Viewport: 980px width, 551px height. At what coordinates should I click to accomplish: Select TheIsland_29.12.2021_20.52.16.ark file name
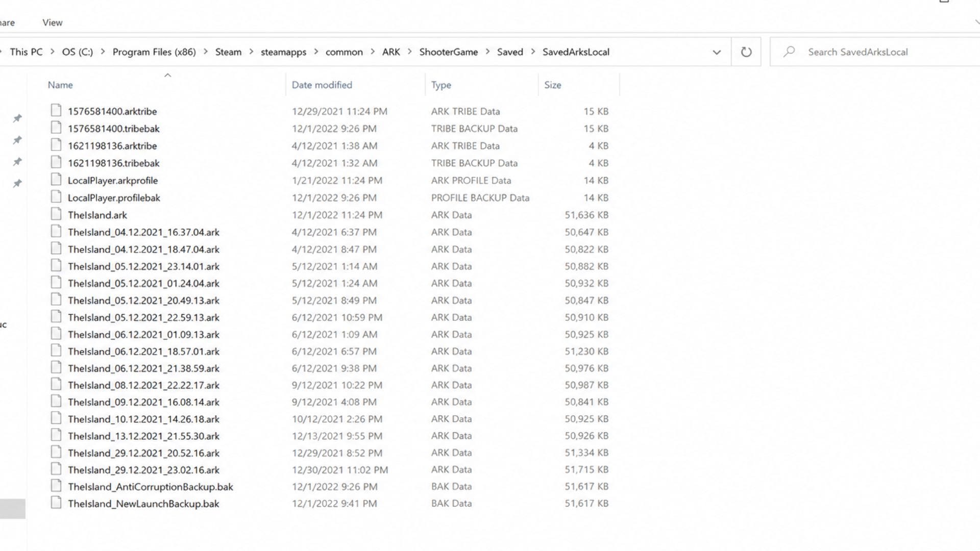[143, 453]
